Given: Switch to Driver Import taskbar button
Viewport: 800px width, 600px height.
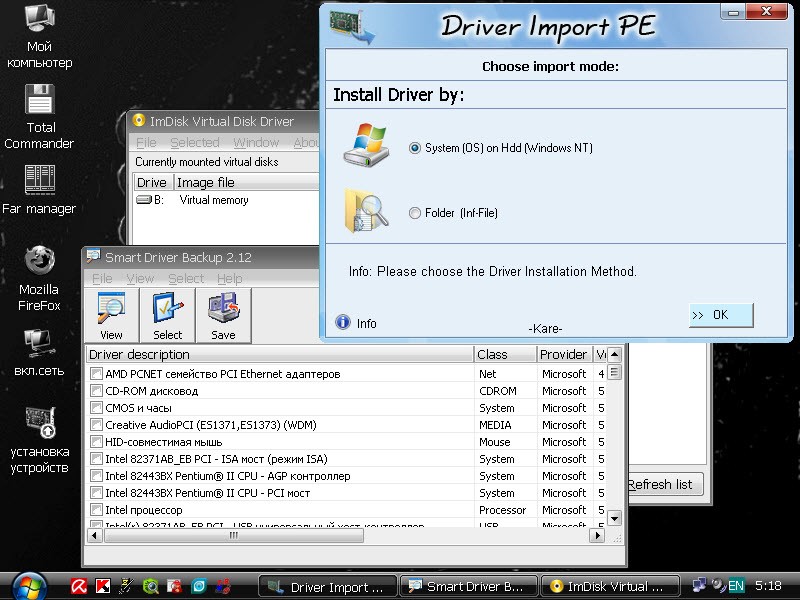Looking at the screenshot, I should point(328,587).
